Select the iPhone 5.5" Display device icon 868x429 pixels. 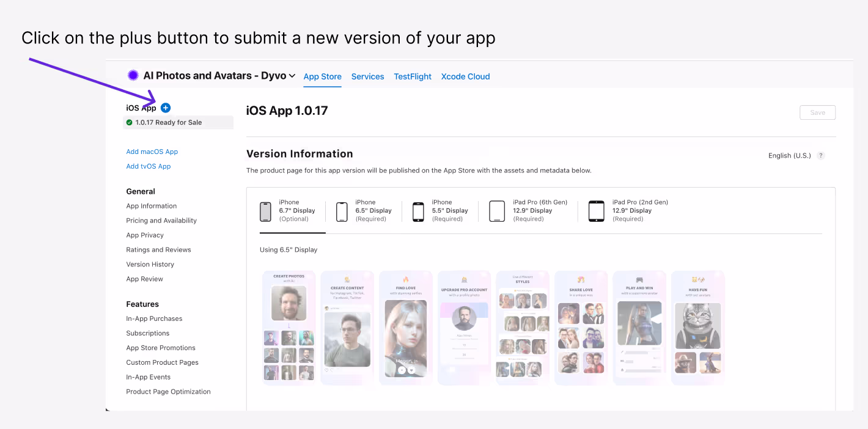418,211
